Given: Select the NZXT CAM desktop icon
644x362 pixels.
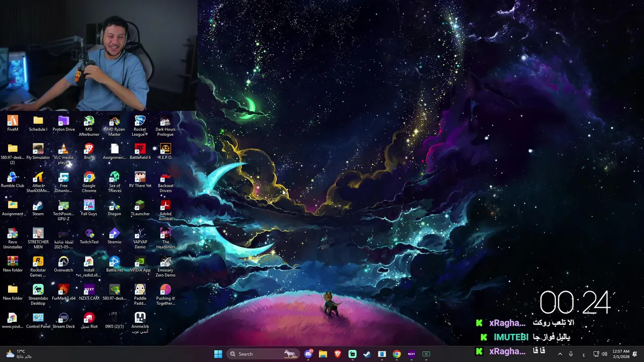Looking at the screenshot, I should click(x=89, y=293).
